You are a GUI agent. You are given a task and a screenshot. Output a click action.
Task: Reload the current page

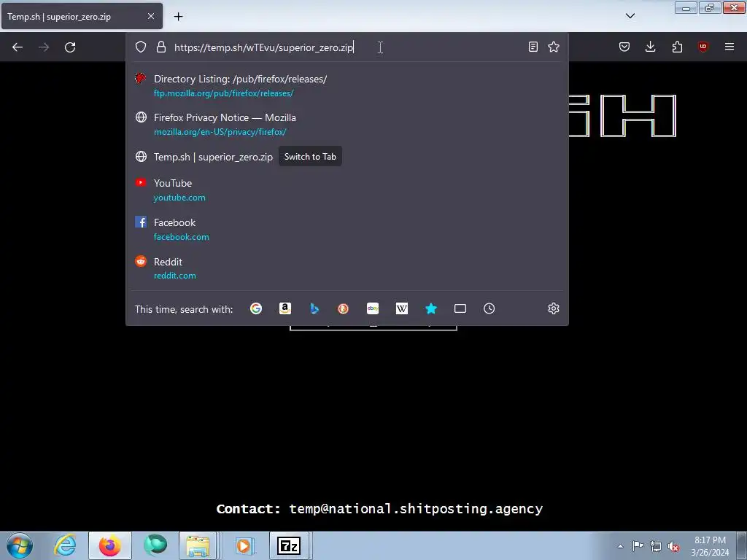point(70,47)
